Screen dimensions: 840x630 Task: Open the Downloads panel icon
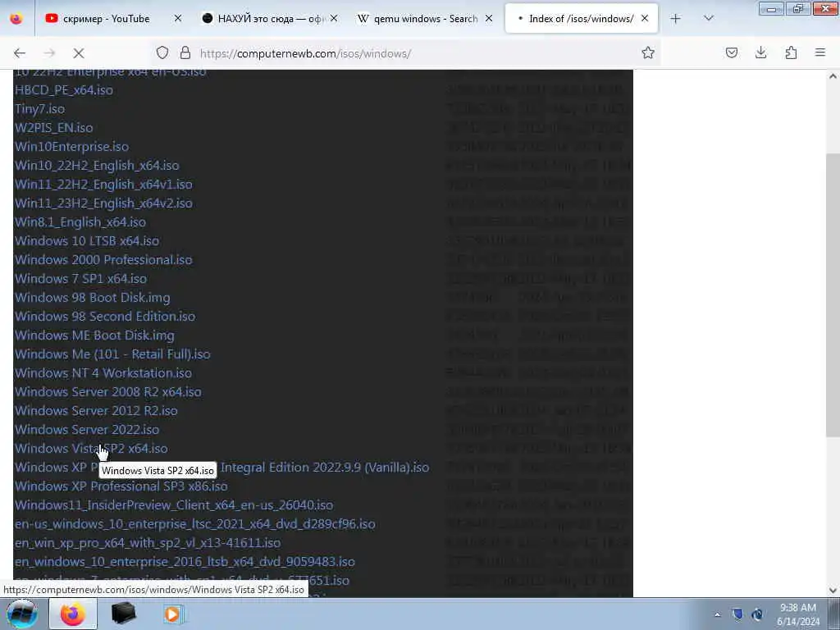click(x=760, y=52)
